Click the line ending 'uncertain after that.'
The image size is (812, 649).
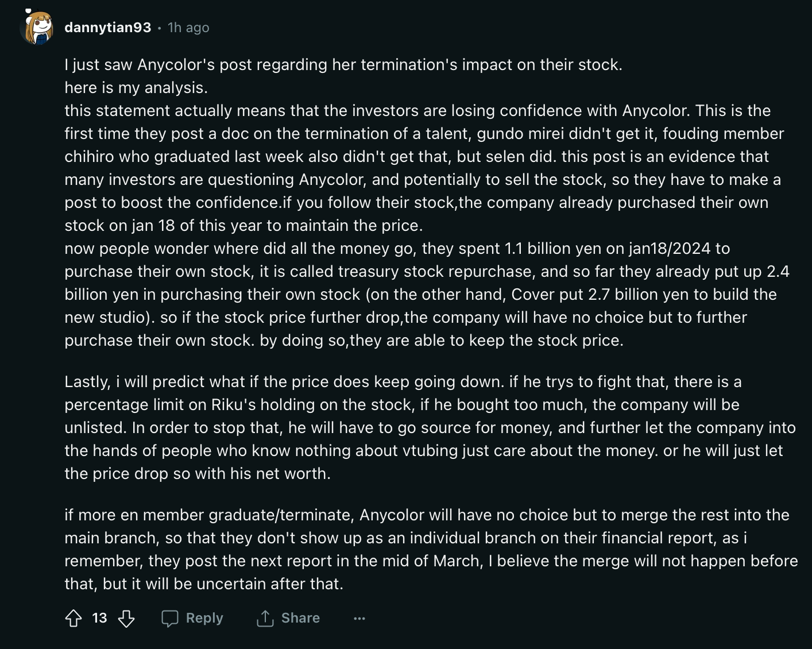(204, 584)
